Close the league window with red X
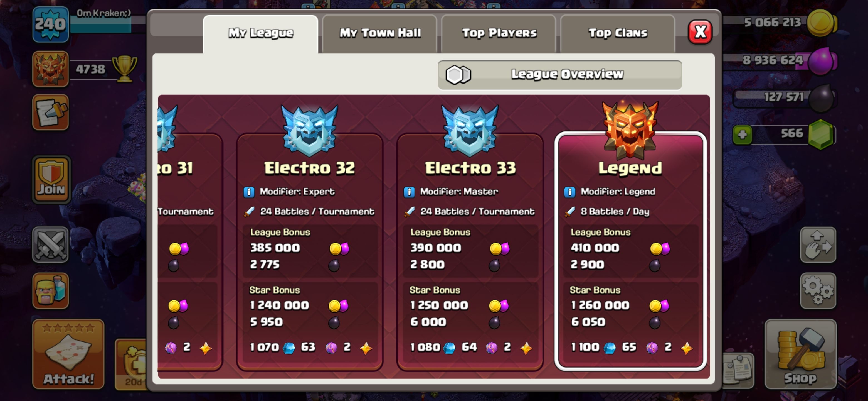The image size is (868, 401). pyautogui.click(x=700, y=32)
